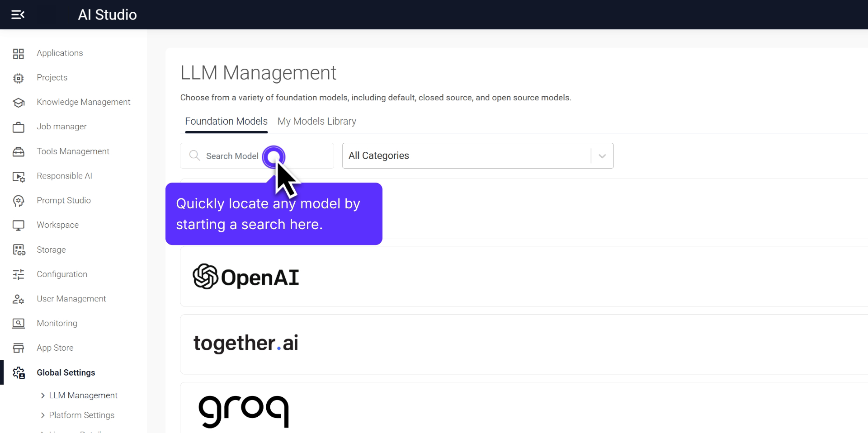Open Knowledge Management graduation cap icon
The width and height of the screenshot is (868, 433).
(x=19, y=103)
